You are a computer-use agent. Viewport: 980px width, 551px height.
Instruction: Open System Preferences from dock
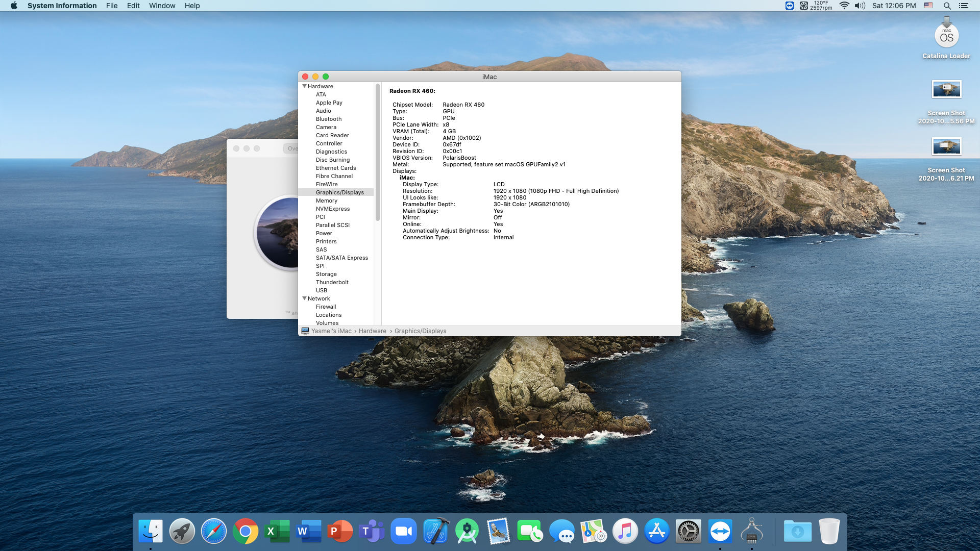tap(689, 532)
